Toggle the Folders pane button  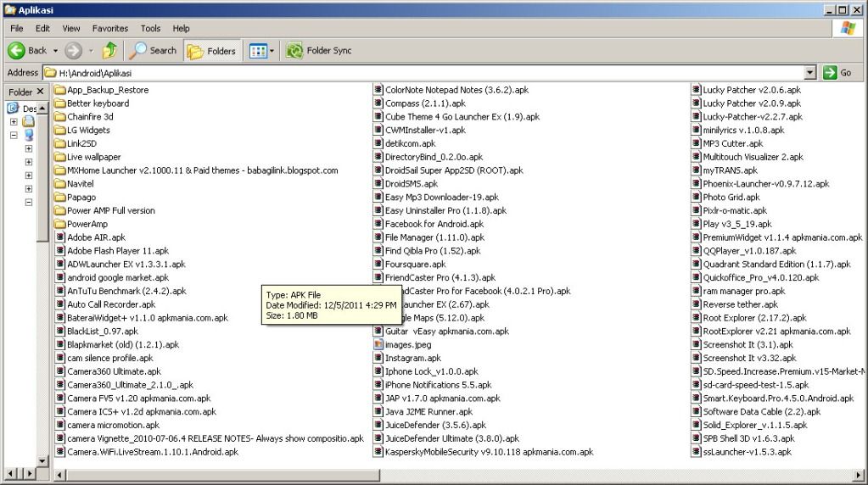pyautogui.click(x=211, y=51)
